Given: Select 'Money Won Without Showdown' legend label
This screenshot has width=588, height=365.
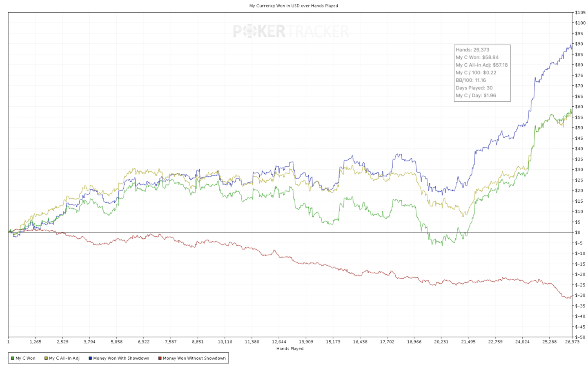Looking at the screenshot, I should [x=194, y=358].
